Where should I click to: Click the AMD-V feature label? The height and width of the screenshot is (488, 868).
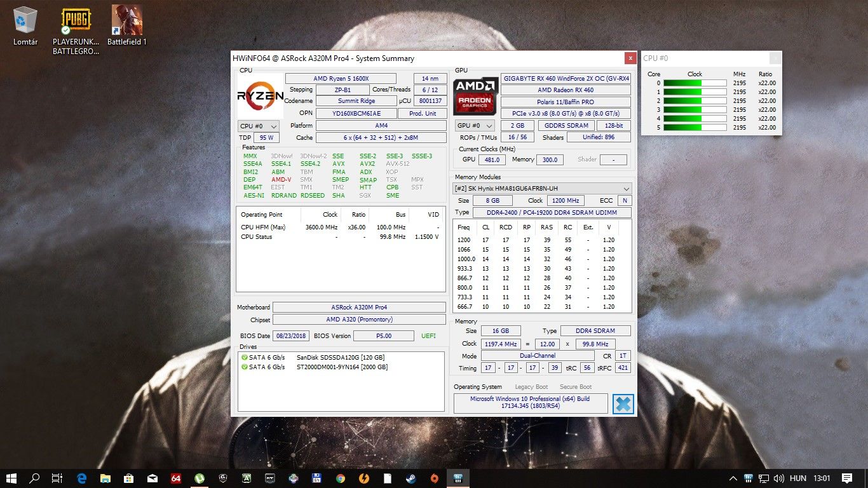point(280,180)
